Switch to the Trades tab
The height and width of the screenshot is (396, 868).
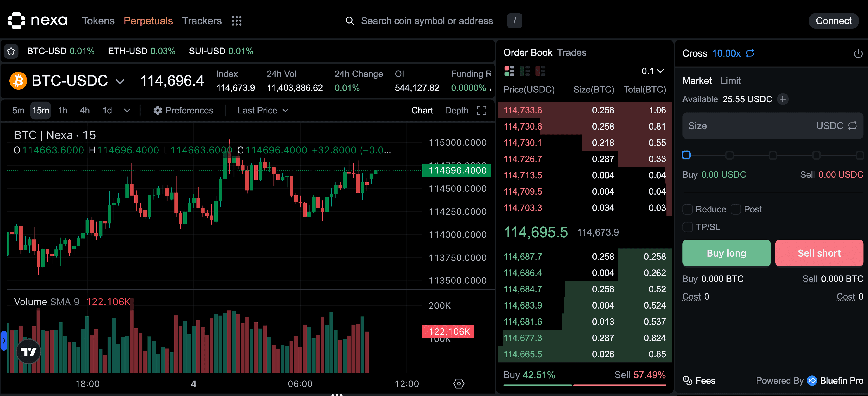pos(571,53)
